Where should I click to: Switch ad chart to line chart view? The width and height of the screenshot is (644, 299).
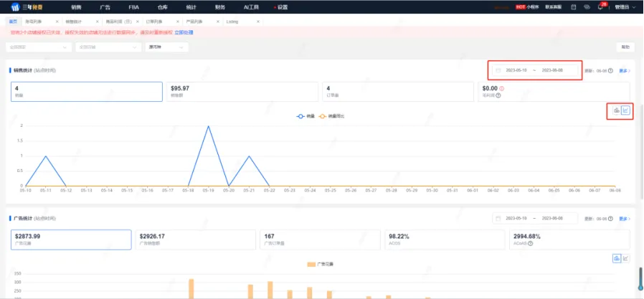coord(625,258)
